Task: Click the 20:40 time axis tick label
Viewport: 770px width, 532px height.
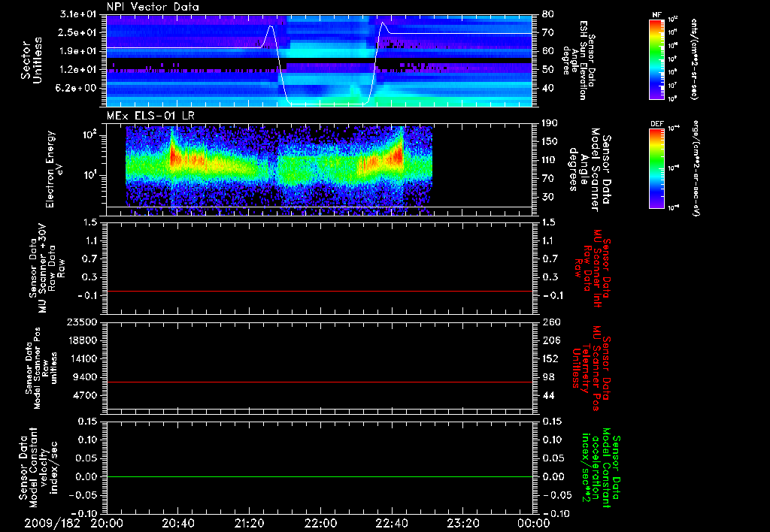Action: (179, 523)
